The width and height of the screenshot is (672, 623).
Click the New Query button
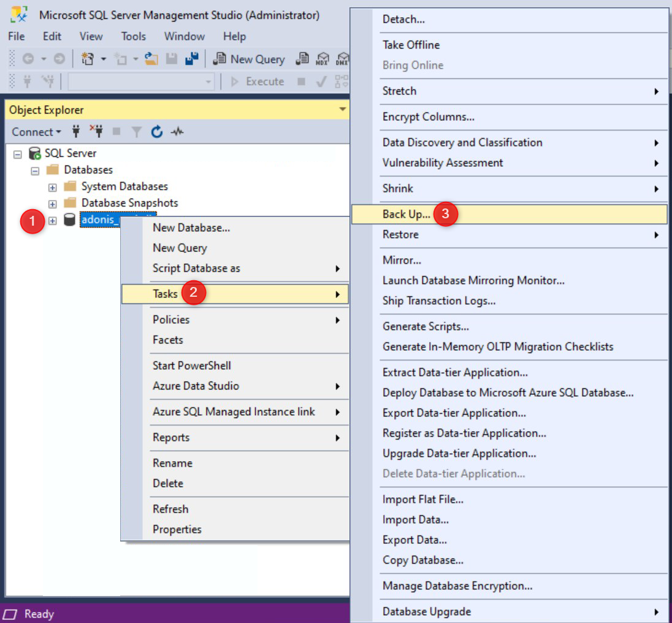click(x=248, y=59)
